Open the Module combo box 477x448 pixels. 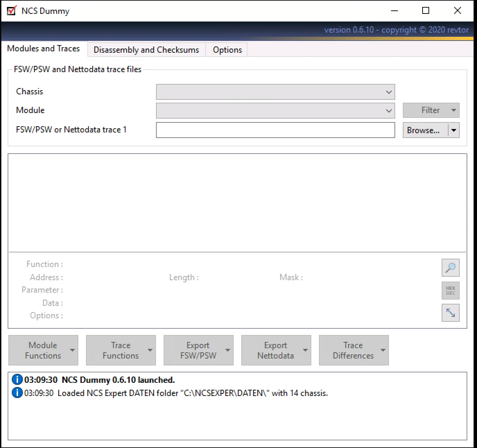pyautogui.click(x=275, y=111)
